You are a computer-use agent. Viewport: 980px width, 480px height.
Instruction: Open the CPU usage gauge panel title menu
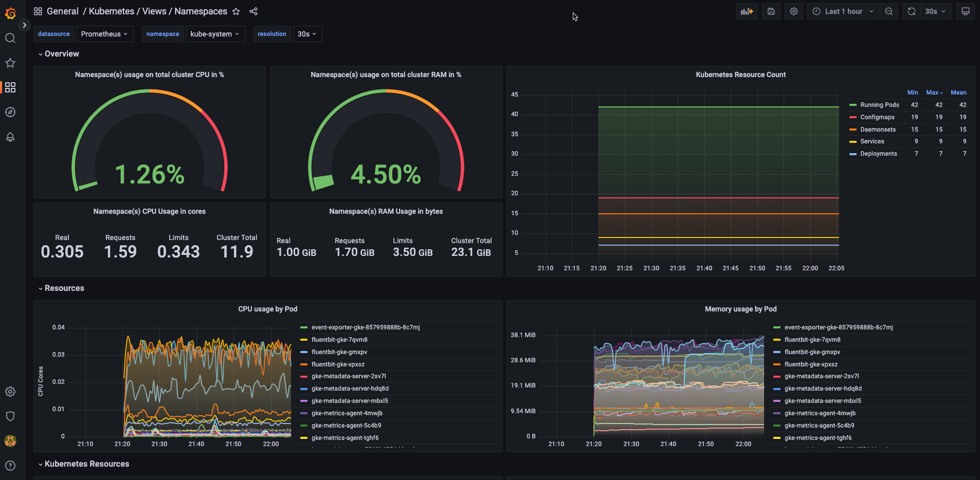(150, 75)
